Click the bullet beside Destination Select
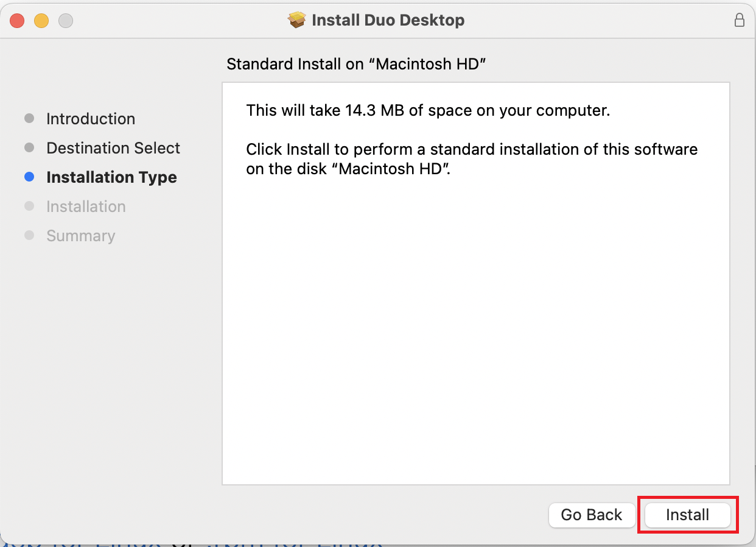Screen dimensions: 756x547 [x=29, y=148]
